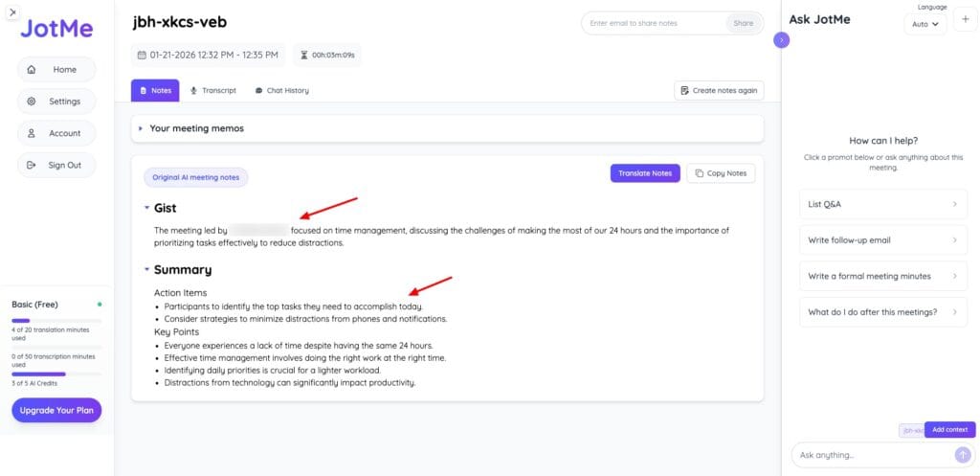Click the Transcript microphone icon
980x476 pixels.
point(194,90)
